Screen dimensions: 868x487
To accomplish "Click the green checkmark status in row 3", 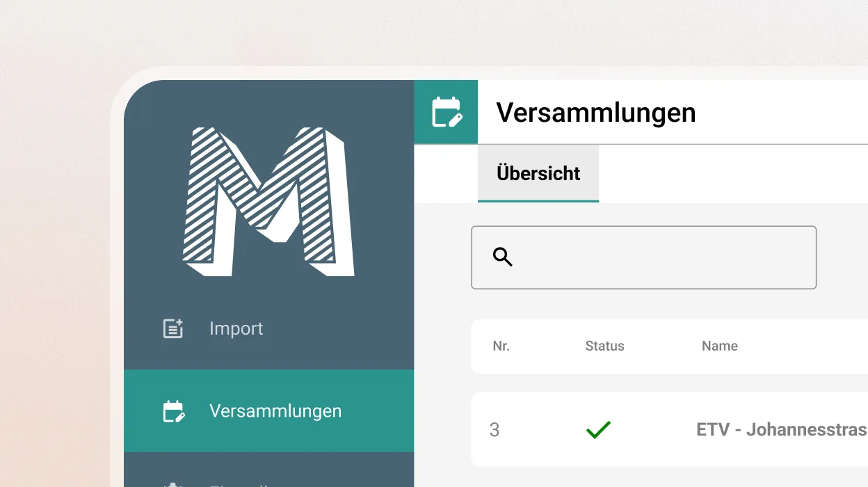I will [x=598, y=430].
